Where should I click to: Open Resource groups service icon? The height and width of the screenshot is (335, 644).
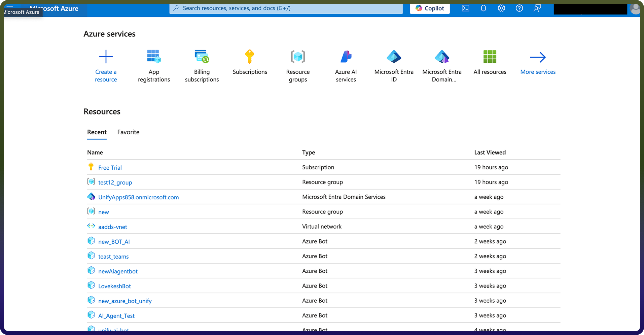[x=298, y=57]
